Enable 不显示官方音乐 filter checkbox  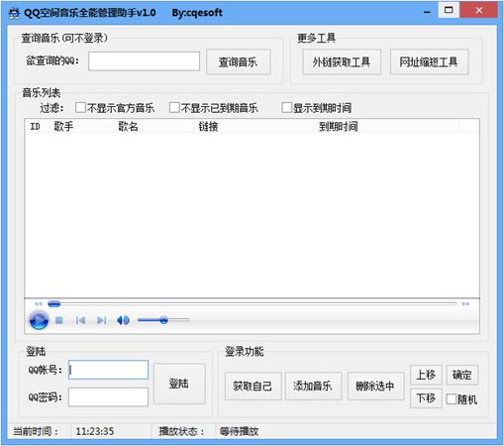pos(80,107)
